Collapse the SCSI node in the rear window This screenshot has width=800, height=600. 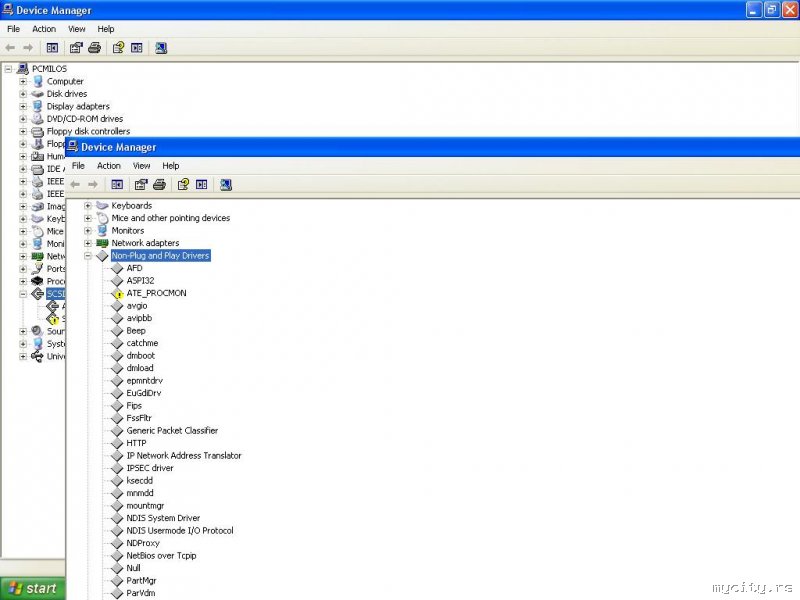point(23,294)
